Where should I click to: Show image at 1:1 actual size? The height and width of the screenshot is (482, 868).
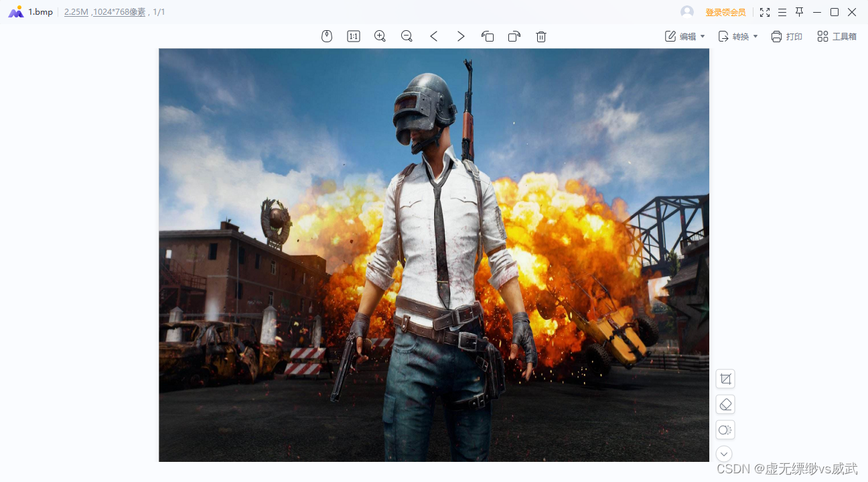pos(354,36)
